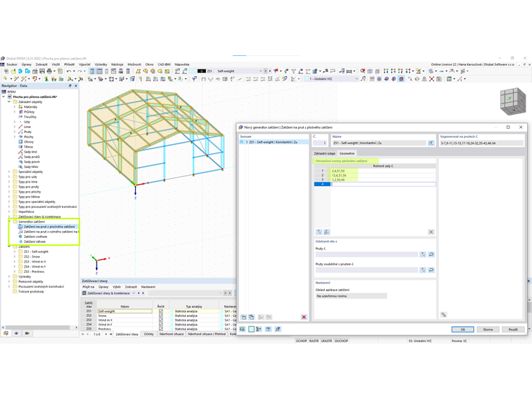Screen dimensions: 532x399
Task: Open Zatěžovací stavy & kombinace table dropdown
Action: click(x=134, y=293)
